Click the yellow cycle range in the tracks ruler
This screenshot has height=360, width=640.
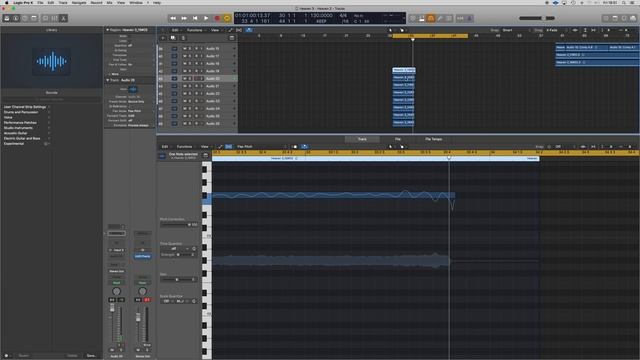point(430,36)
